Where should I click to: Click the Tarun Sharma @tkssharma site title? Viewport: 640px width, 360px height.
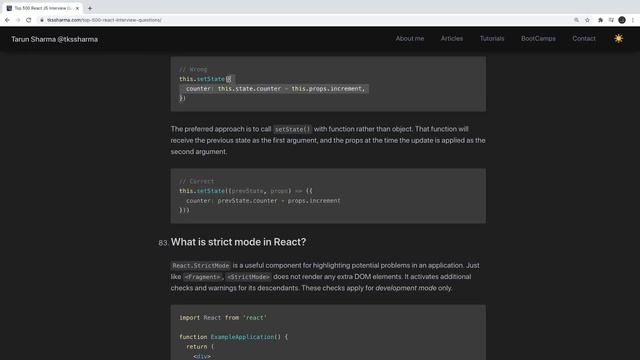point(55,40)
